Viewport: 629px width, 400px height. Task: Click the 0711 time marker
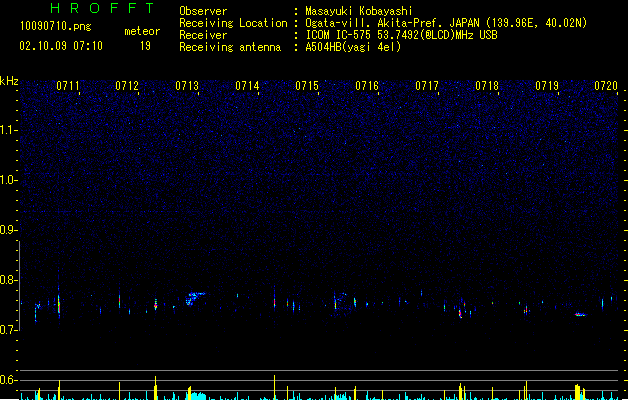click(68, 86)
